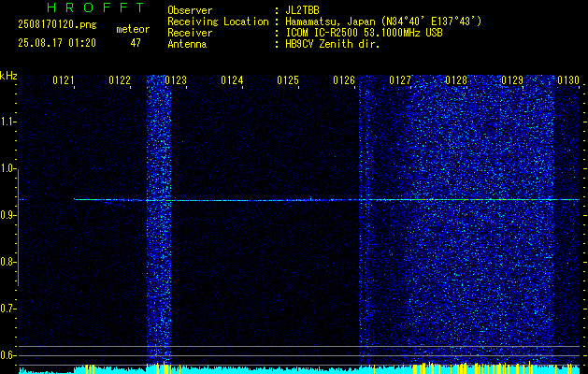Click the 0128 time marker
This screenshot has height=374, width=588.
click(456, 79)
